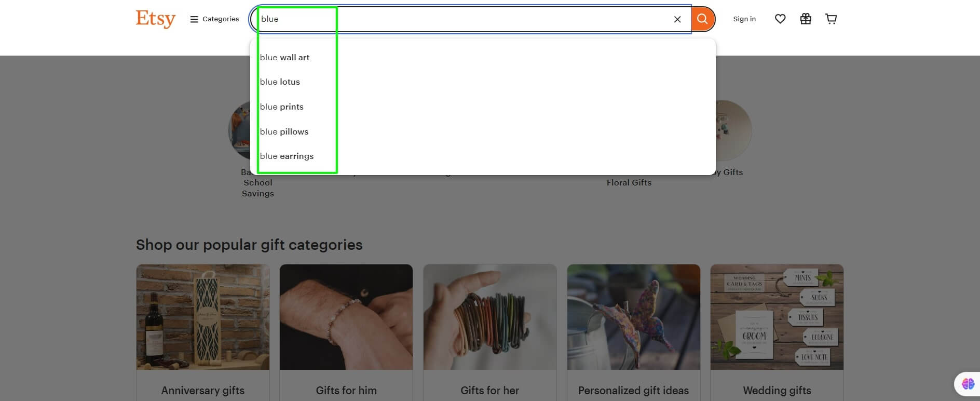
Task: Choose the "blue lotus" suggestion
Action: (x=280, y=82)
